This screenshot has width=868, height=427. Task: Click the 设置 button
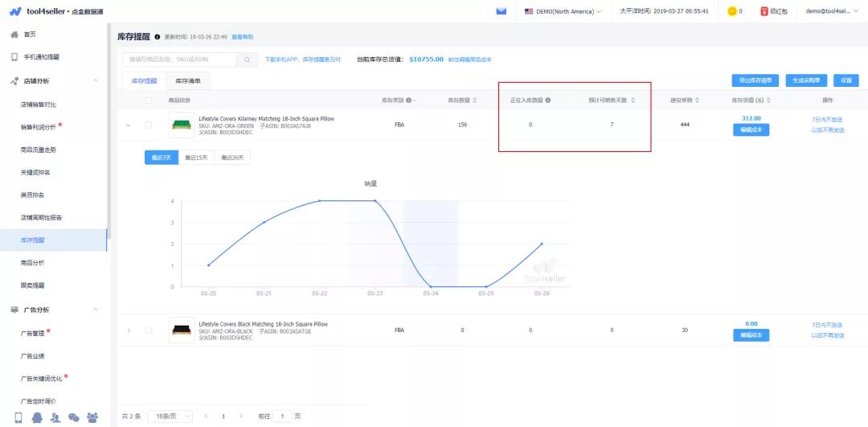point(845,80)
